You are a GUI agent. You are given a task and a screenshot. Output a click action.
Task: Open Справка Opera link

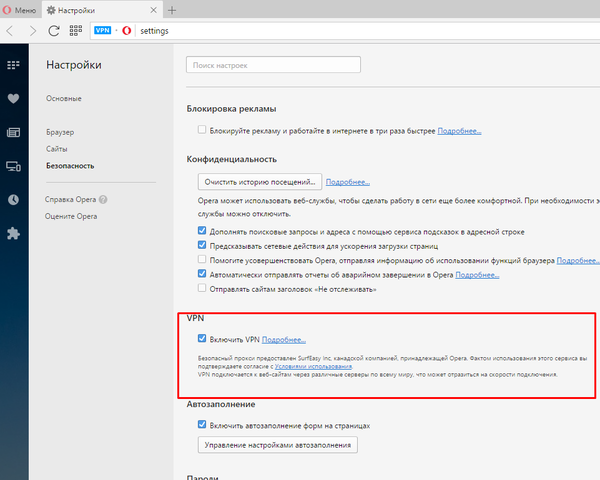coord(70,199)
